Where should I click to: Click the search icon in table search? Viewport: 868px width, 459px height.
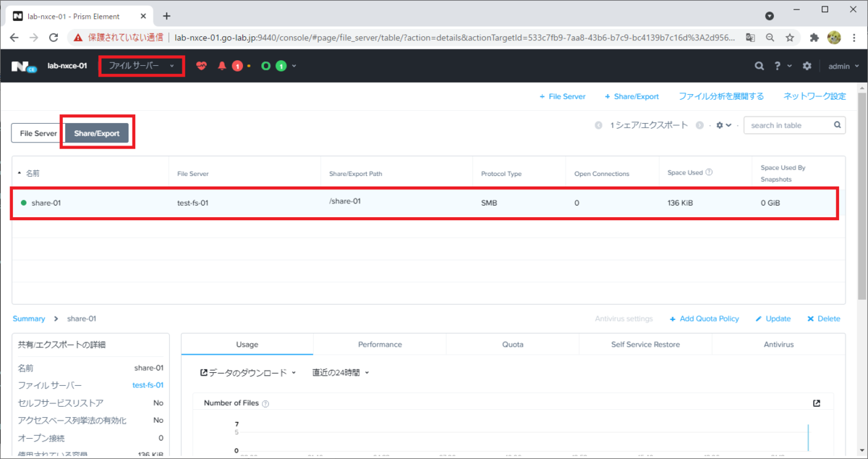[x=837, y=125]
